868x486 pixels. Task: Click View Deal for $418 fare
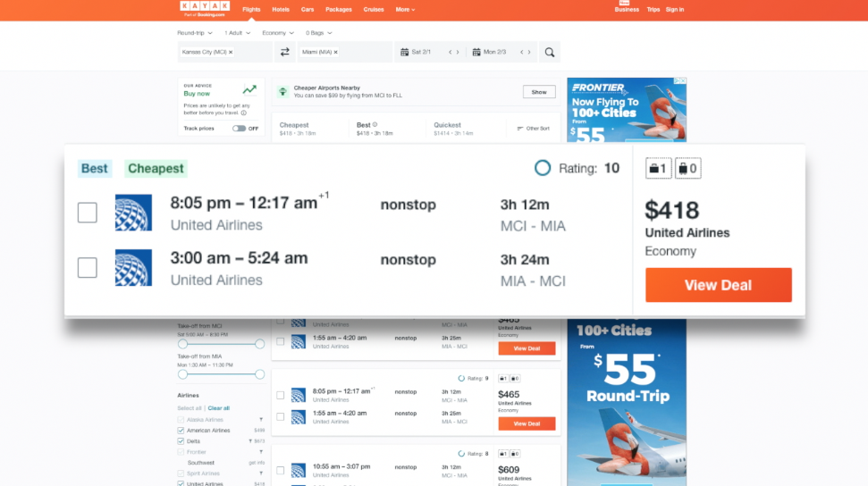[x=719, y=285]
